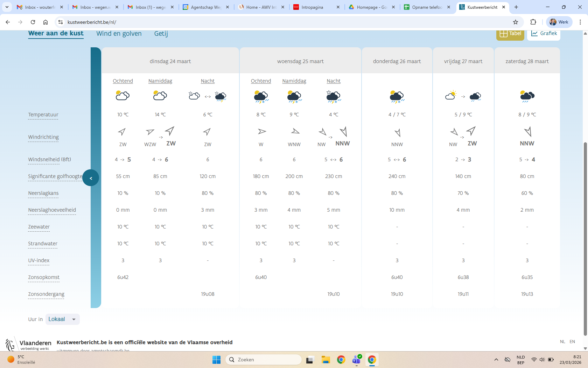Switch to Grafiek view
588x368 pixels.
click(544, 34)
